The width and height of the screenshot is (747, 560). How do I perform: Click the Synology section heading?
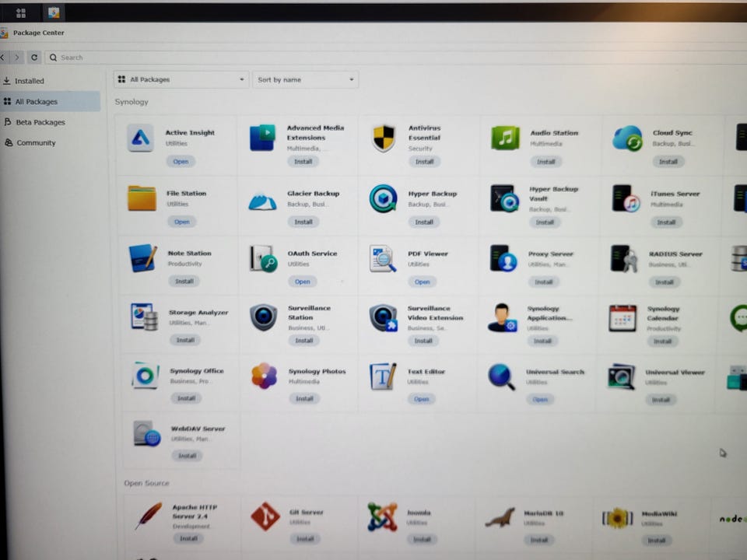(x=132, y=102)
